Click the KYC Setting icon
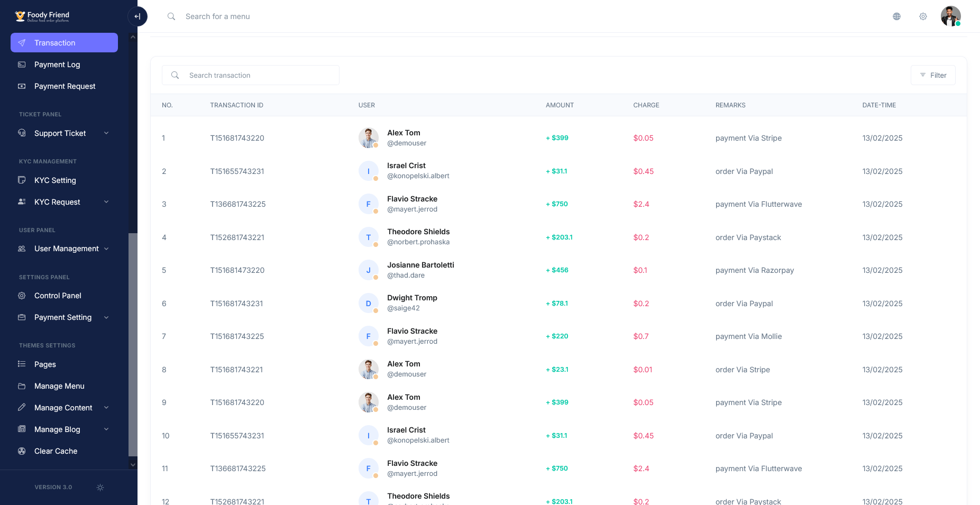 (x=22, y=180)
